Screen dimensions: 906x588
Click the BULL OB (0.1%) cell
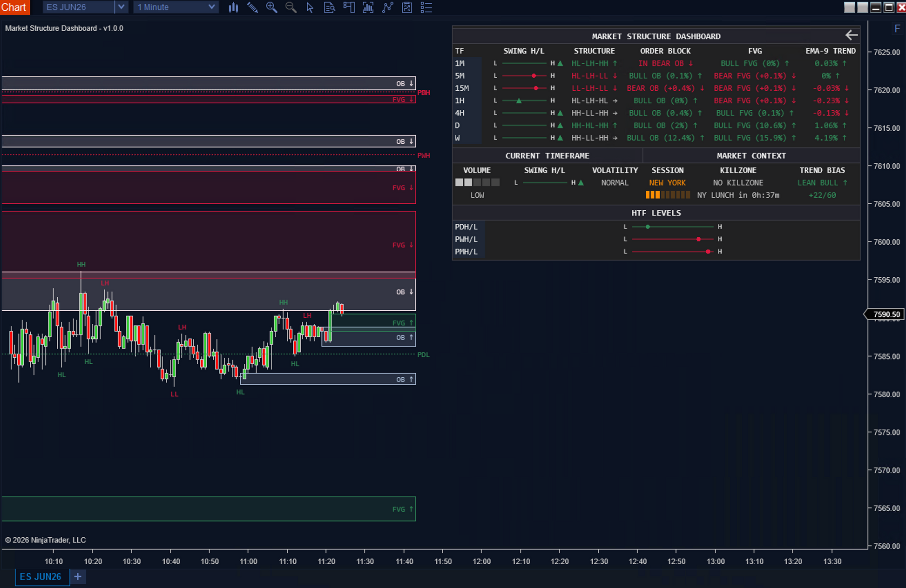click(665, 76)
